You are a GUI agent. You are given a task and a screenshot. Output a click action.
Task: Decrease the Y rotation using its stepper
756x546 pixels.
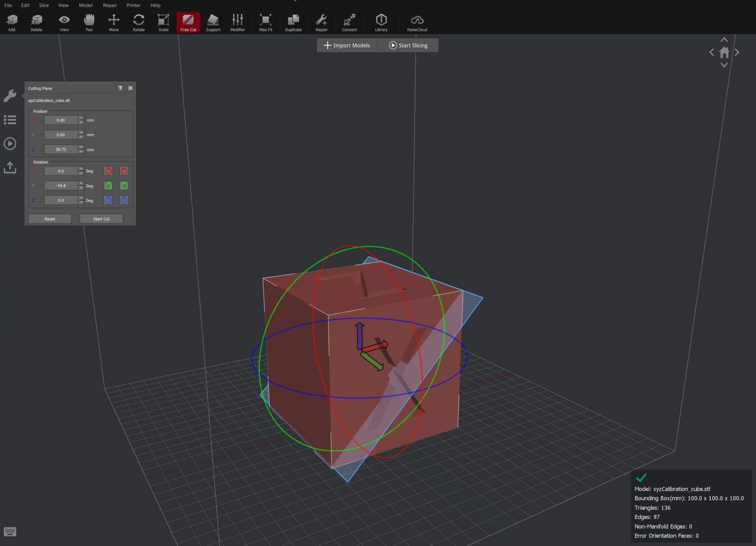point(80,188)
